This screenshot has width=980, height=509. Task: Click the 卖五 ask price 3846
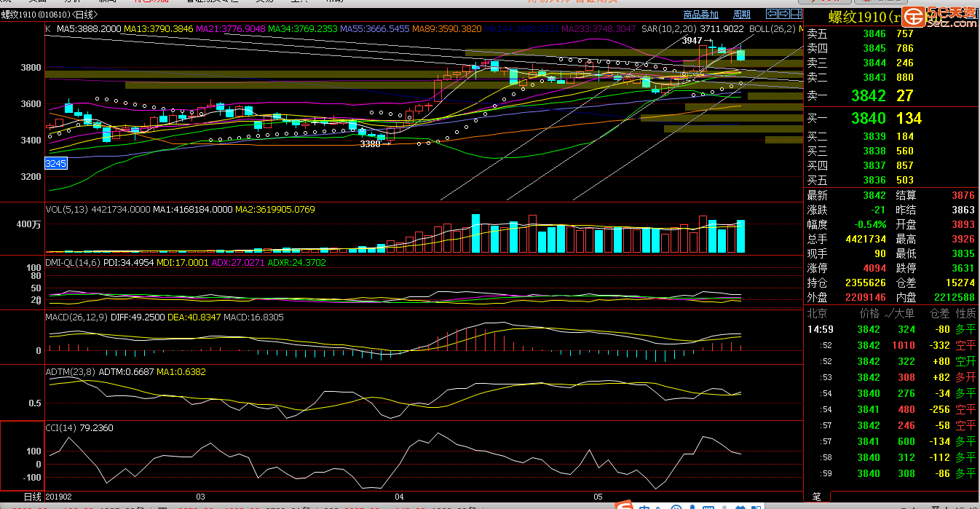tap(874, 33)
